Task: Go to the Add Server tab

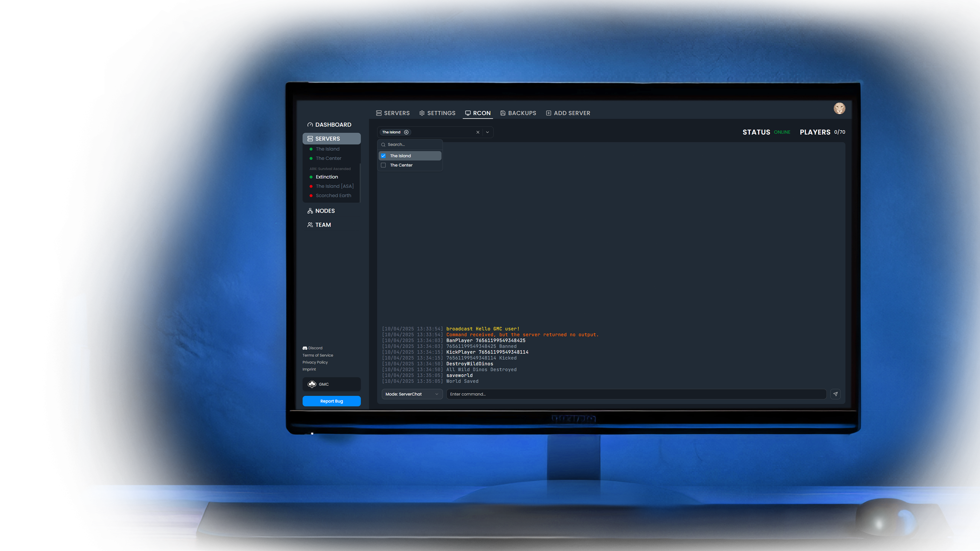Action: tap(568, 113)
